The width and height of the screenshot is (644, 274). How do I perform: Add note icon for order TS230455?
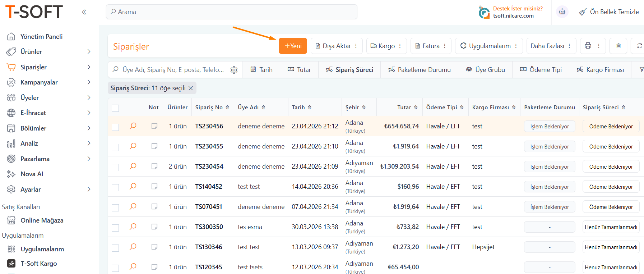[x=154, y=146]
